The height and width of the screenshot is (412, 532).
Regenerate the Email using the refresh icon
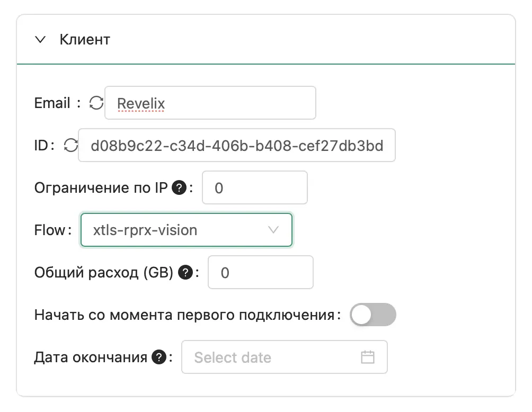[96, 103]
